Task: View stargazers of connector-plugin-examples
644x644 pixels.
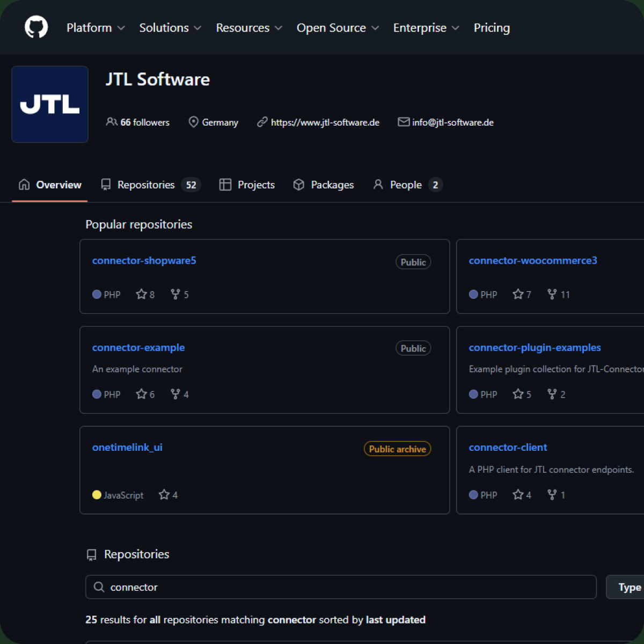Action: coord(522,394)
